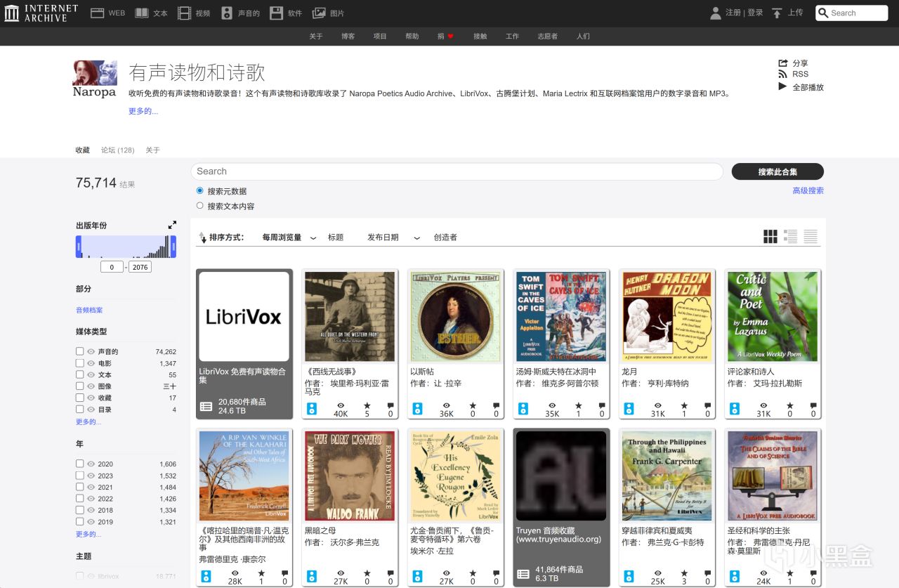Sort by 创造者
This screenshot has height=588, width=899.
tap(445, 237)
